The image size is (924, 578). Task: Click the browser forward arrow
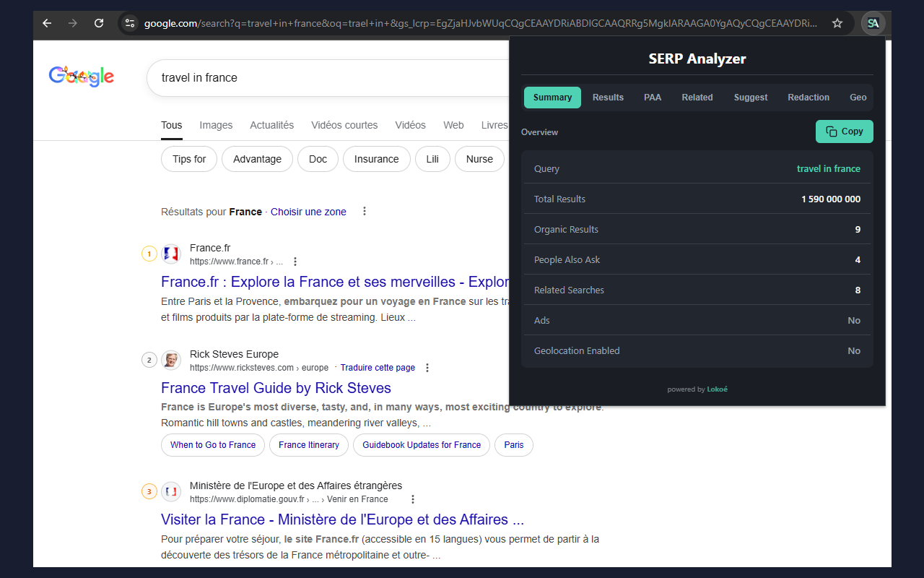(72, 23)
